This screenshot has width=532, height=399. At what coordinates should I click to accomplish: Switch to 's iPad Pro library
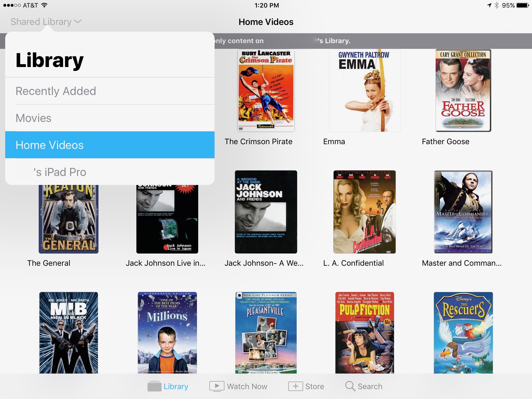click(x=110, y=172)
